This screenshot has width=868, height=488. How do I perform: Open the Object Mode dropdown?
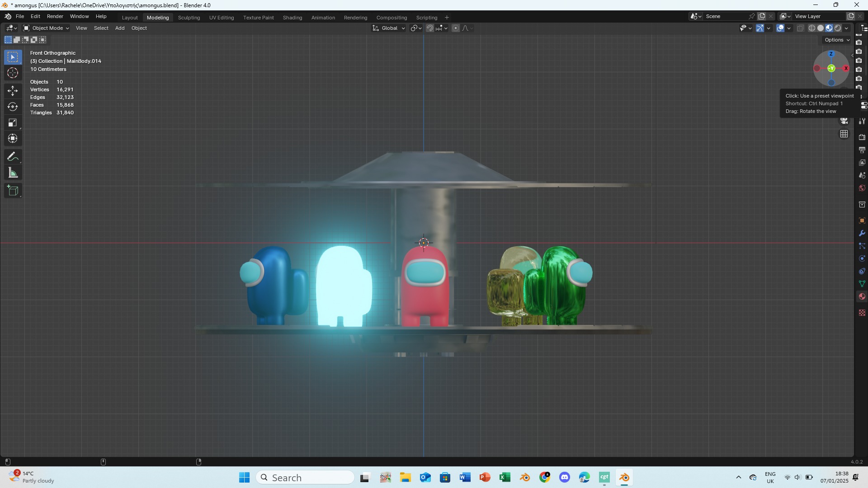[x=46, y=28]
